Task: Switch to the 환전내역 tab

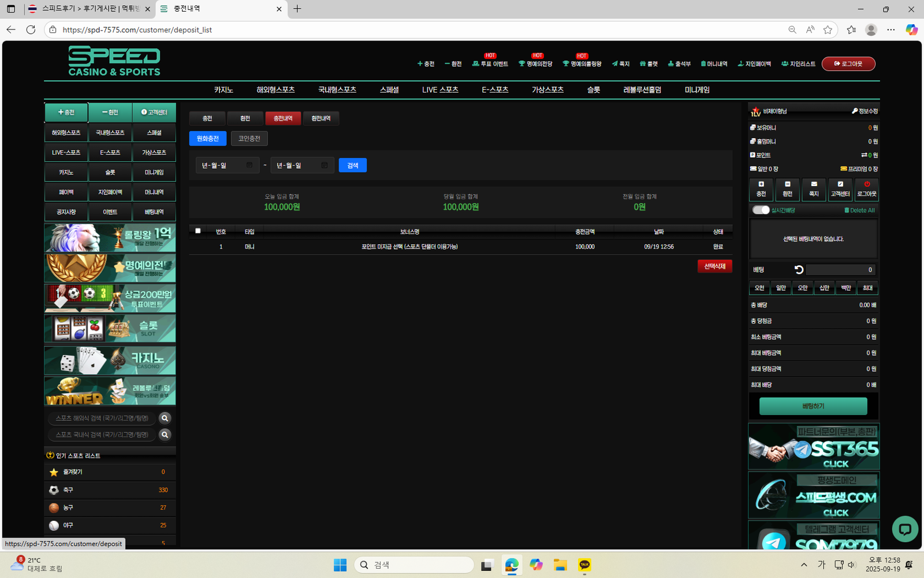Action: pyautogui.click(x=321, y=118)
